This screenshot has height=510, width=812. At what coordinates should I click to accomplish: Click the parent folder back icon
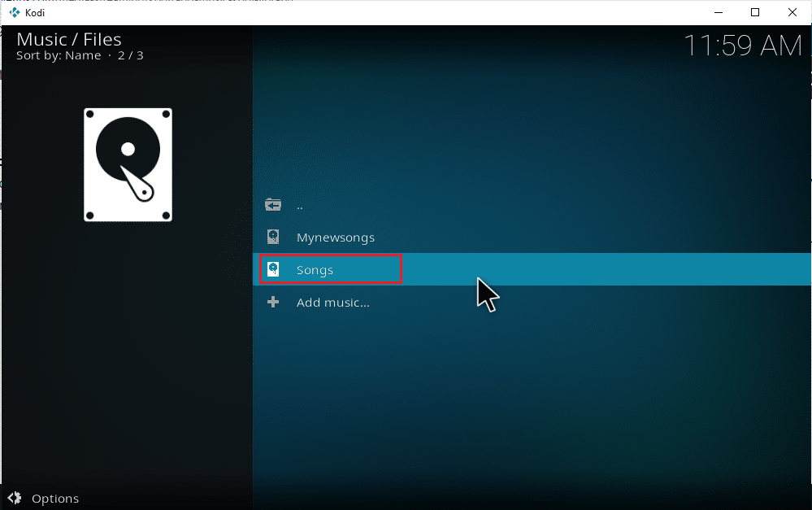point(273,205)
